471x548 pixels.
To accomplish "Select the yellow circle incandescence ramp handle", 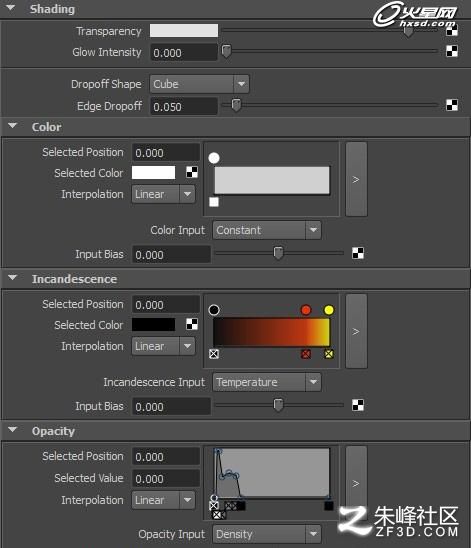I will click(329, 310).
